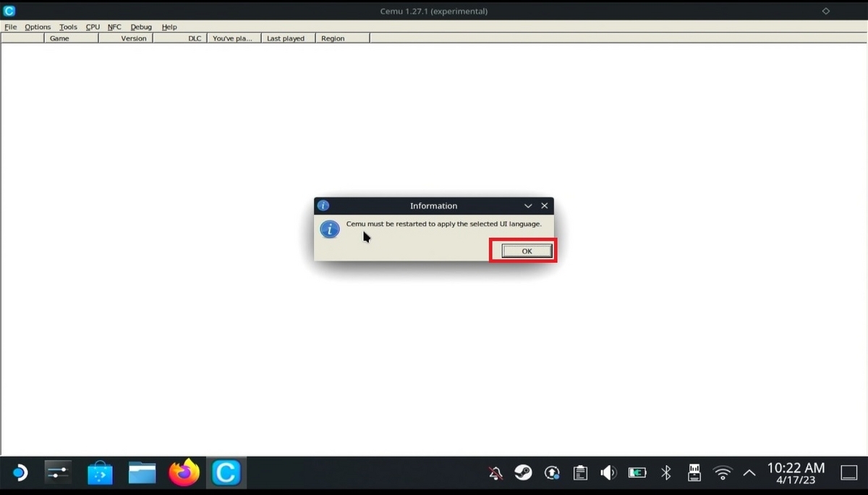The width and height of the screenshot is (868, 495).
Task: Open the NFC menu
Action: coord(114,27)
